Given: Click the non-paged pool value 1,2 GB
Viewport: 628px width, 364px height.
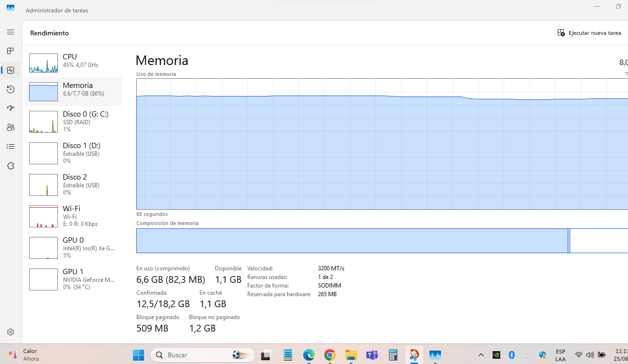Looking at the screenshot, I should (202, 328).
